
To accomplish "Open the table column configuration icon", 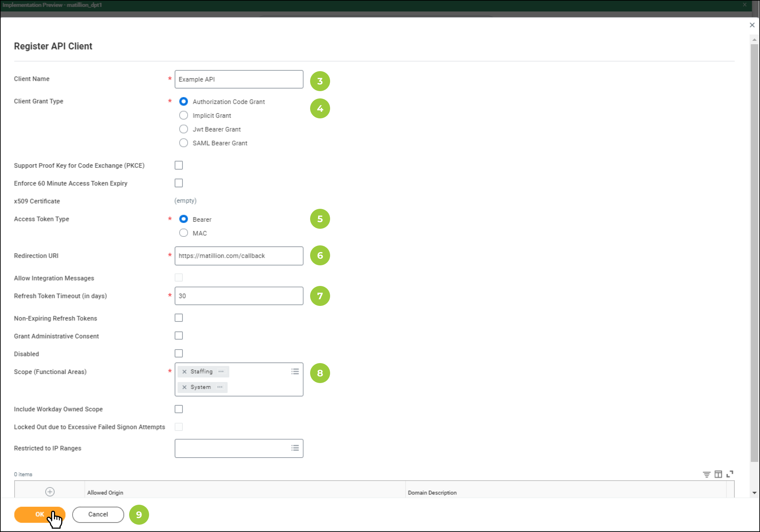I will 718,474.
